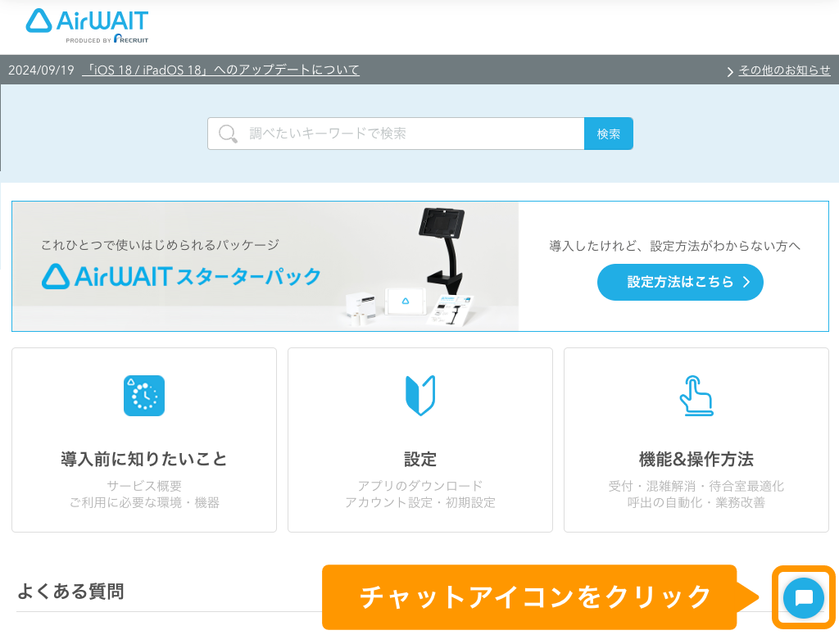
Task: Click text アプリのダウンロード in 設定 card
Action: (x=420, y=486)
